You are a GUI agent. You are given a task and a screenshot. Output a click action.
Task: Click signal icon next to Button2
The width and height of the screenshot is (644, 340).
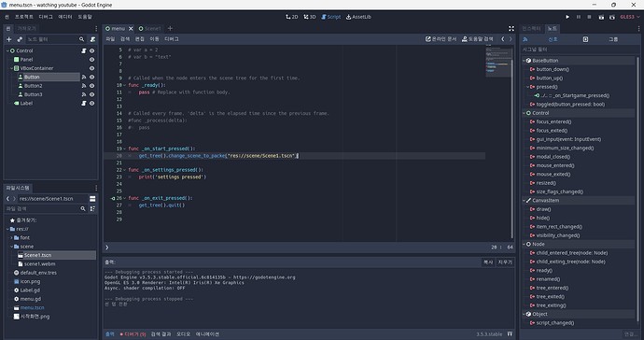coord(84,86)
